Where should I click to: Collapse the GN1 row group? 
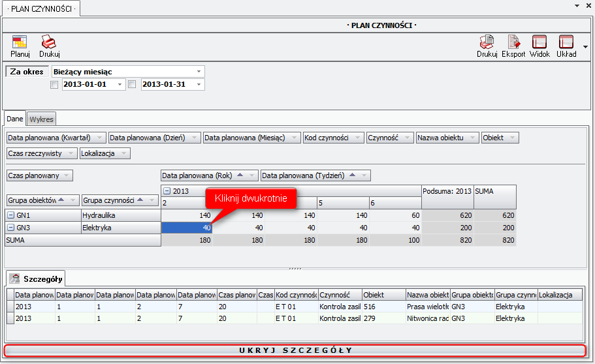coord(11,215)
